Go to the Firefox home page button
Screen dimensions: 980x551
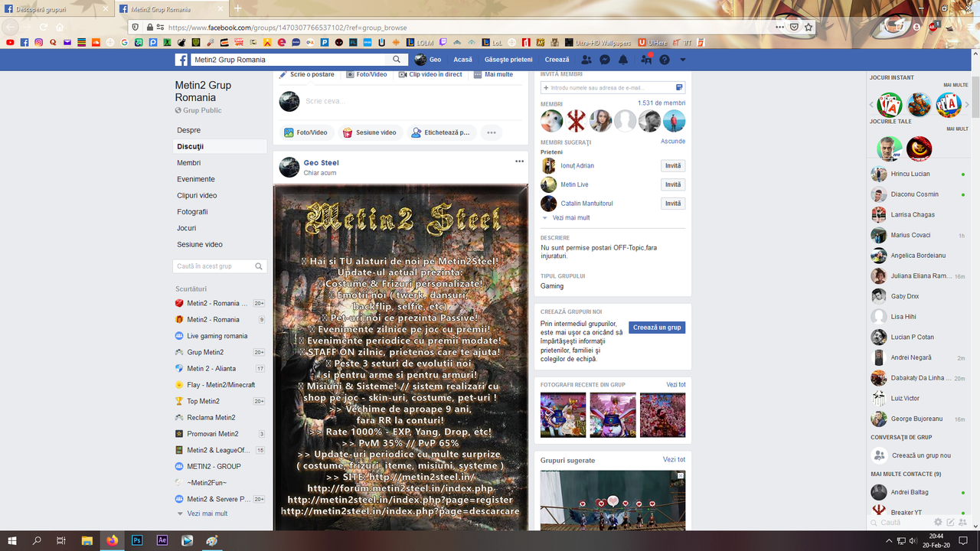pos(60,27)
